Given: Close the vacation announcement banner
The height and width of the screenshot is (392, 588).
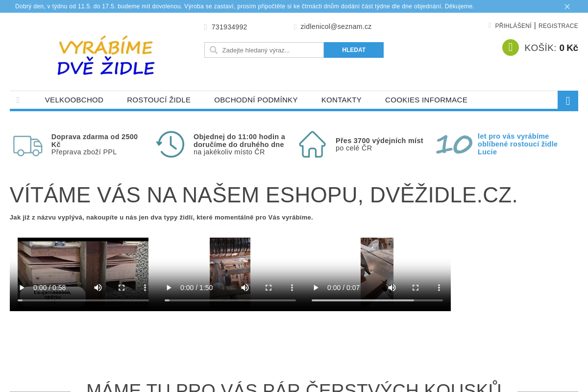Looking at the screenshot, I should [567, 6].
